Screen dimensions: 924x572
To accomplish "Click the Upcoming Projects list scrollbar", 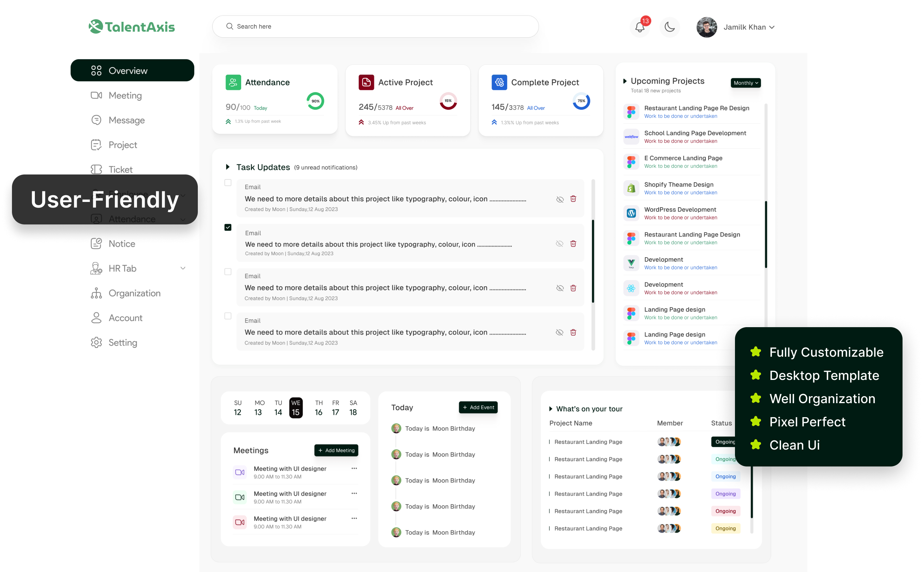I will point(766,235).
